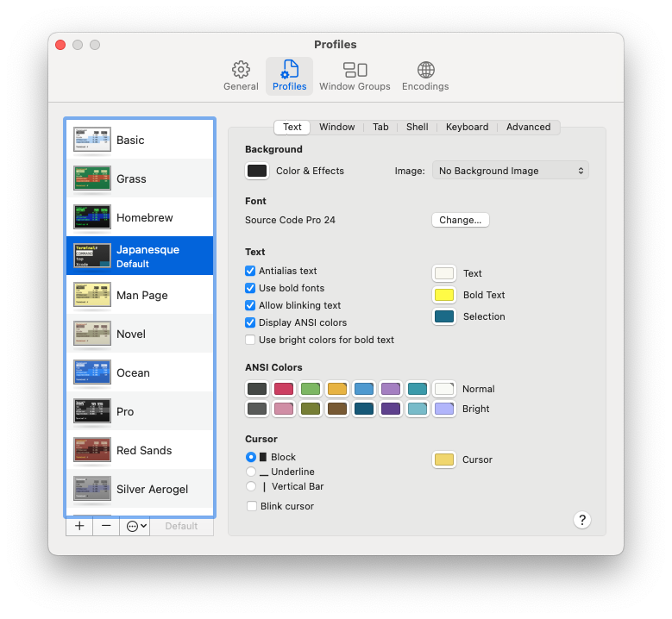This screenshot has width=672, height=619.
Task: Open the Profiles settings pane
Action: 289,76
